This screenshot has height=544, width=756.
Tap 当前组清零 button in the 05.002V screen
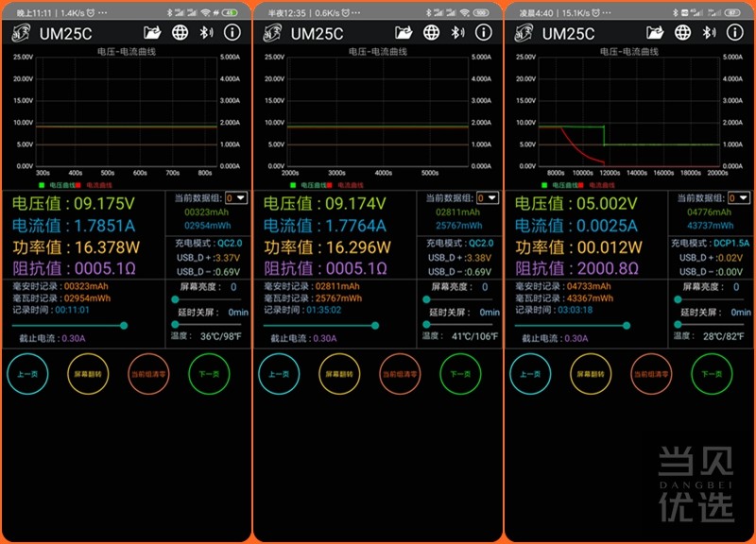(x=651, y=374)
